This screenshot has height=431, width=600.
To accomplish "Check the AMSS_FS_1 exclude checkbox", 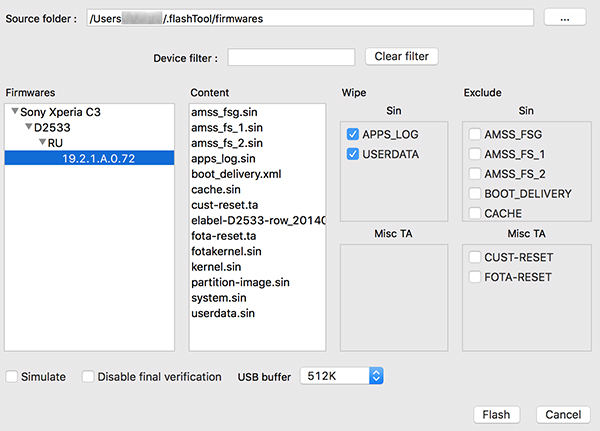I will [x=474, y=154].
